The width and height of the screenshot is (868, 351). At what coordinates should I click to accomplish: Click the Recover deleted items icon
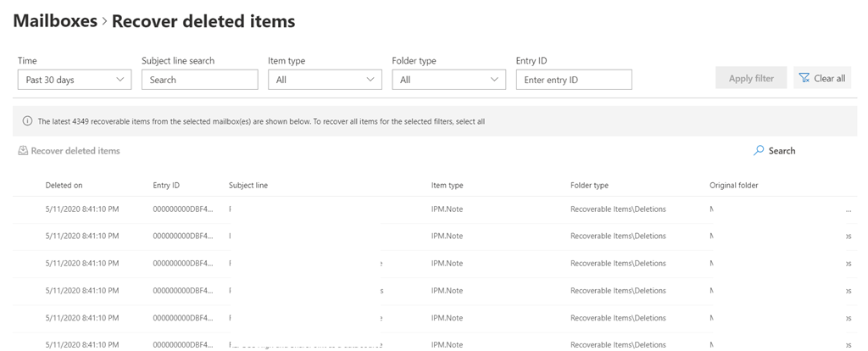point(23,151)
